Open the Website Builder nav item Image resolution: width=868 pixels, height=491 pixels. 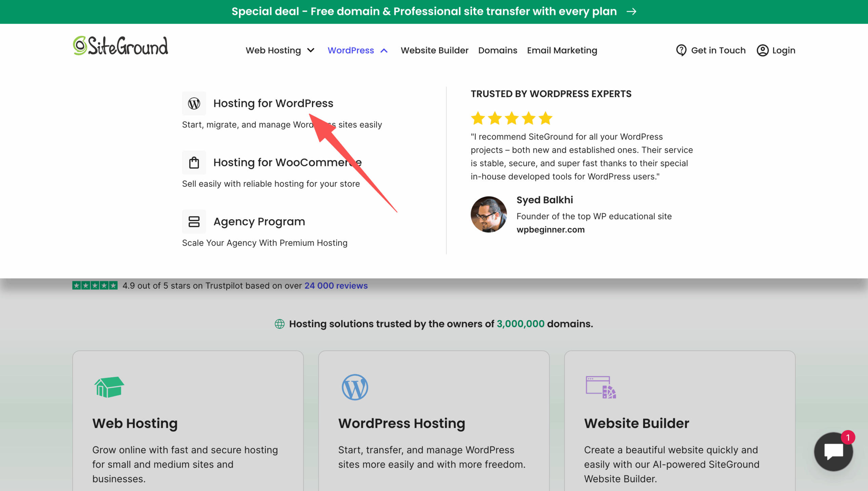point(434,50)
